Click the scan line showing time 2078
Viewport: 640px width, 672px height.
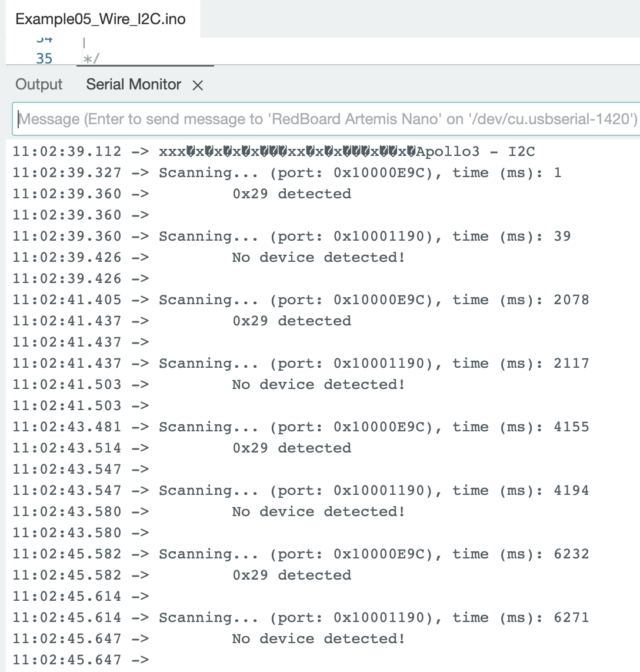coord(373,300)
